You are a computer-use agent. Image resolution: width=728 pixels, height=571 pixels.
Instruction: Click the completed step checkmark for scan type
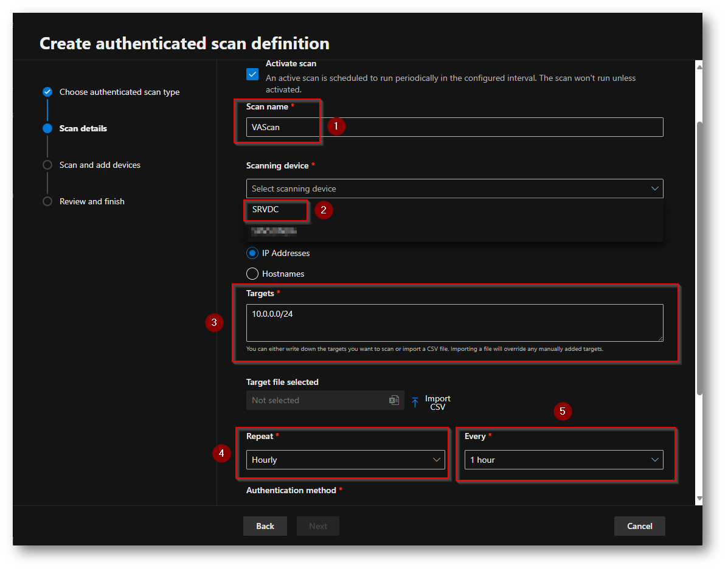pos(47,92)
